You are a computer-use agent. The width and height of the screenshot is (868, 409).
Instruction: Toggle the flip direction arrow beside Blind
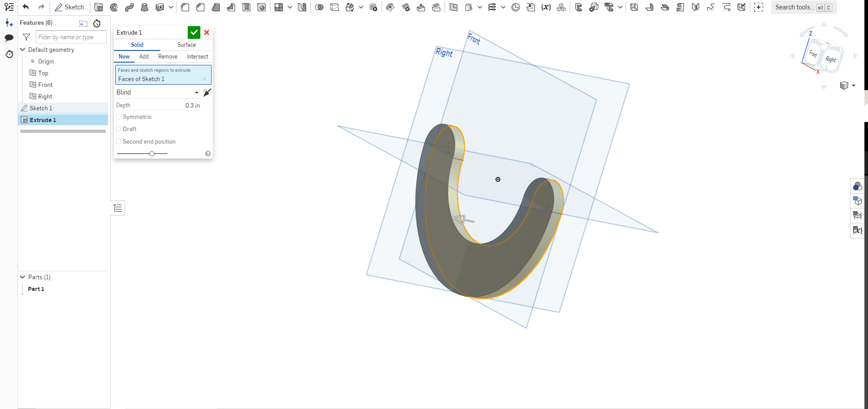point(207,92)
